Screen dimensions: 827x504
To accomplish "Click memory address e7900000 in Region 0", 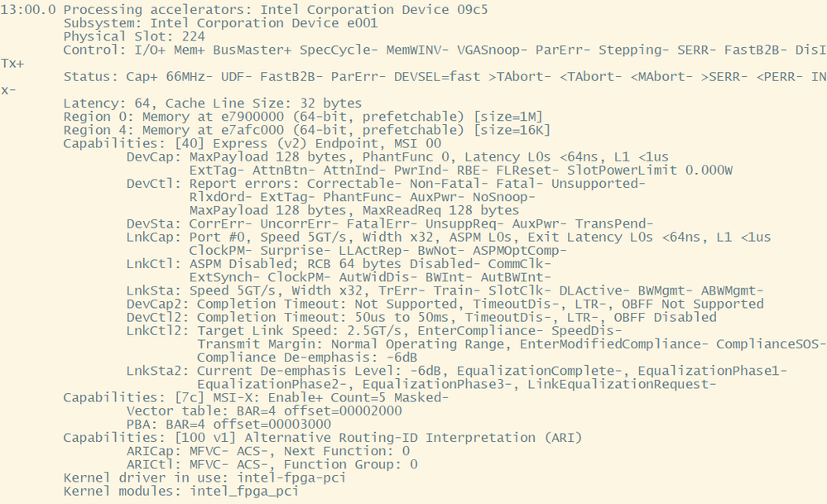I will pyautogui.click(x=228, y=117).
